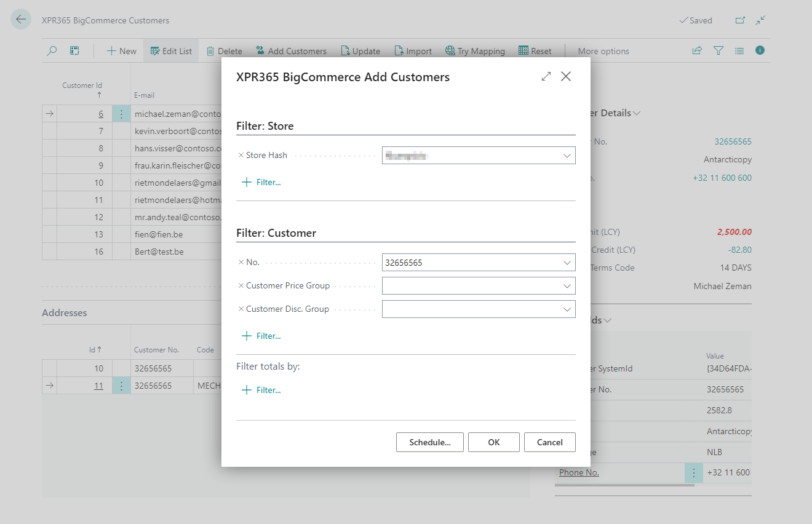Sort by the Customer Id column header
The image size is (812, 524).
pyautogui.click(x=82, y=90)
